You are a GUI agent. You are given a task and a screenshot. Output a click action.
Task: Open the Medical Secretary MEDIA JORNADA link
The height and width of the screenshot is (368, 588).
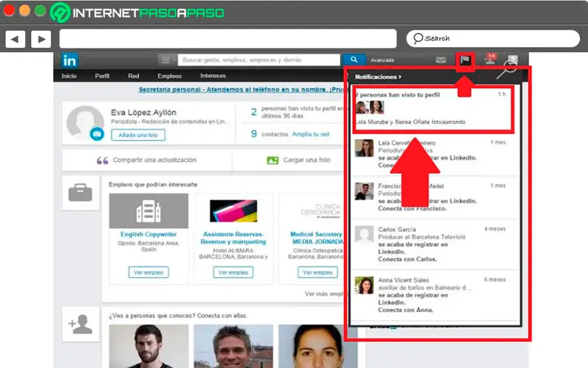pos(318,238)
